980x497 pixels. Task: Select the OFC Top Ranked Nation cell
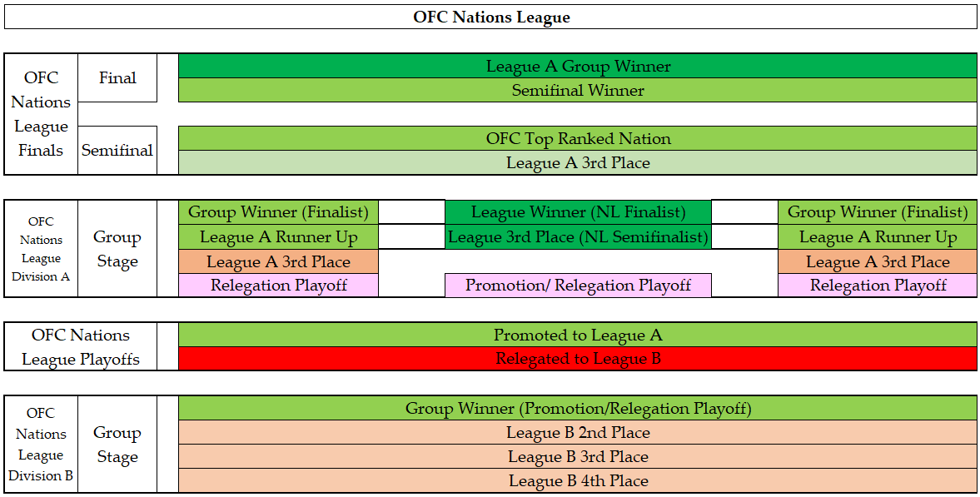tap(578, 139)
